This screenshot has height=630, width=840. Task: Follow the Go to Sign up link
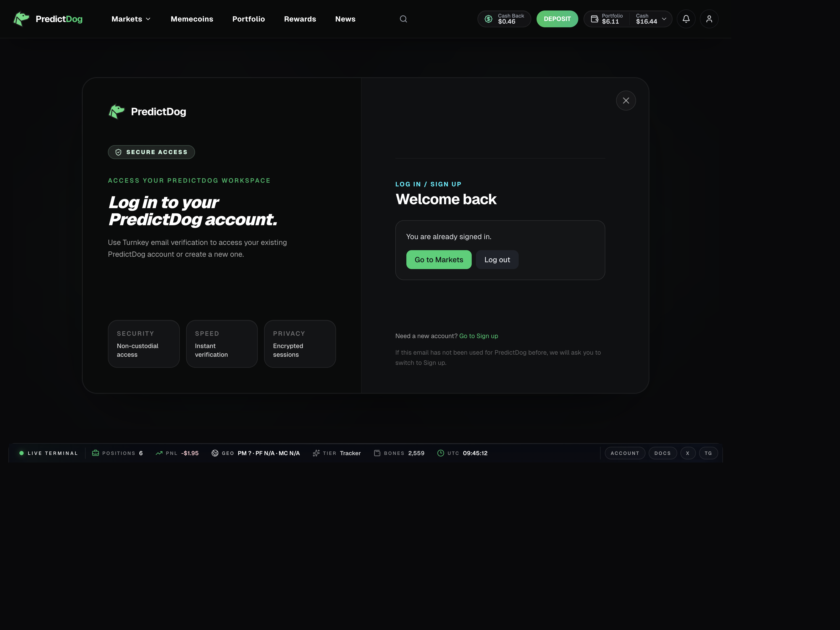(478, 336)
